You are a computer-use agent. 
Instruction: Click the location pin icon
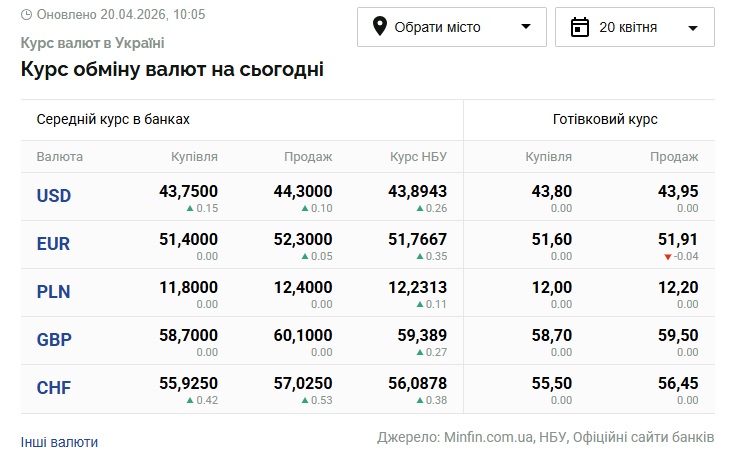click(380, 27)
